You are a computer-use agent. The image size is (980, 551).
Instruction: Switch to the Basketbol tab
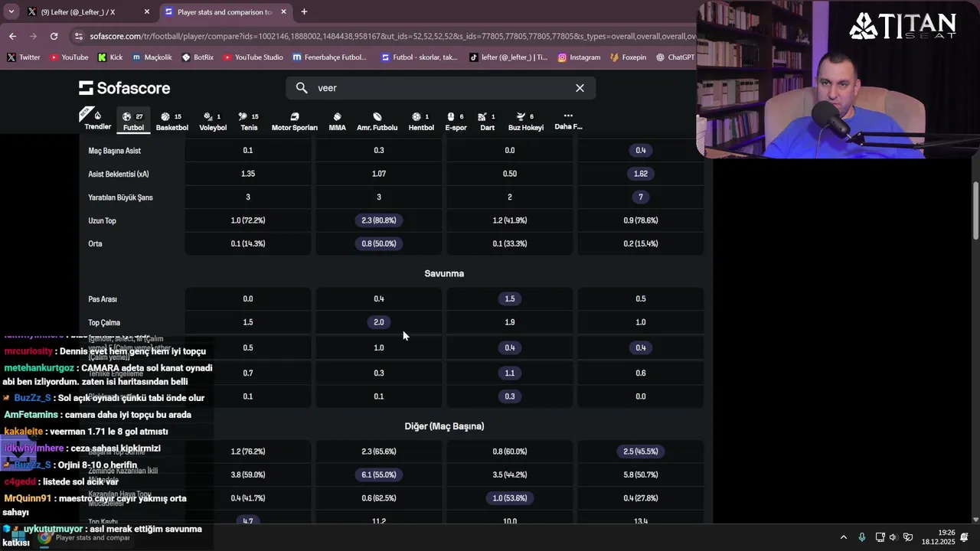click(172, 121)
